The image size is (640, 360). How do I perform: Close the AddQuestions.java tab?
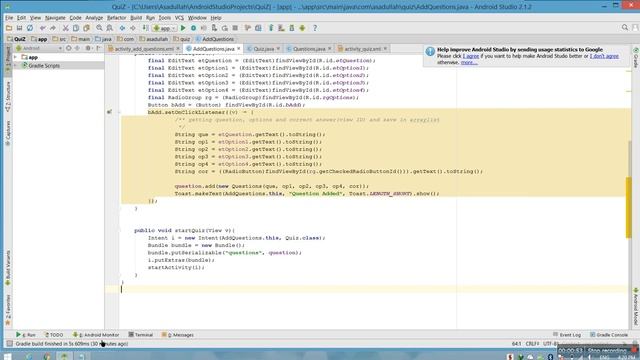239,49
